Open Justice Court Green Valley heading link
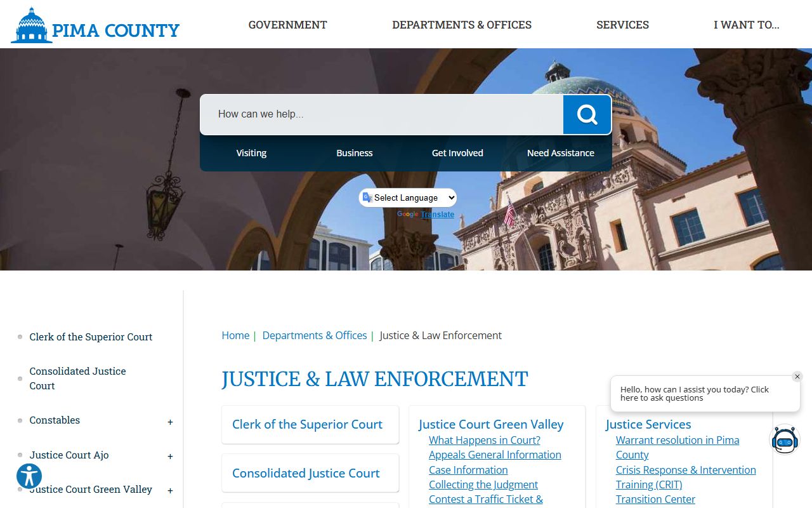Viewport: 812px width, 508px height. [491, 424]
